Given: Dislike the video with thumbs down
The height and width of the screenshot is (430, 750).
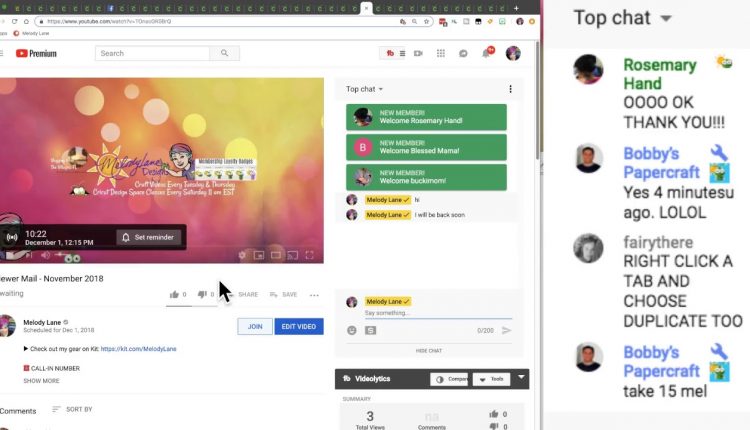Looking at the screenshot, I should pos(202,295).
